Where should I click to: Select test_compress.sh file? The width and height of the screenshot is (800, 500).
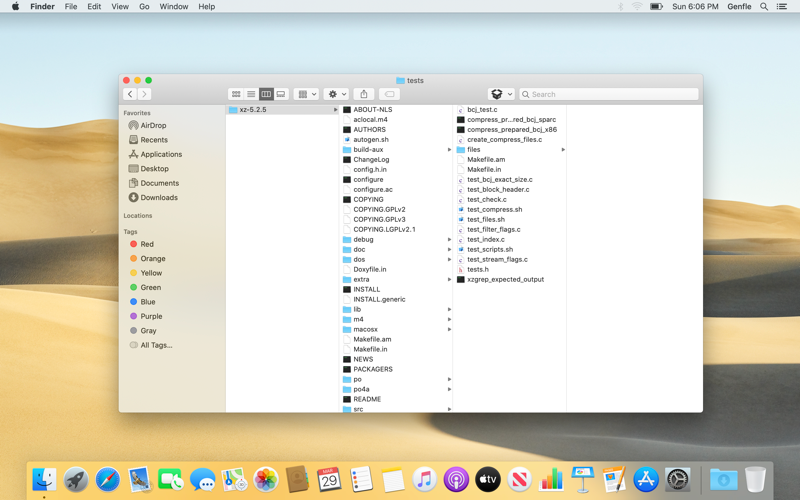click(x=490, y=210)
